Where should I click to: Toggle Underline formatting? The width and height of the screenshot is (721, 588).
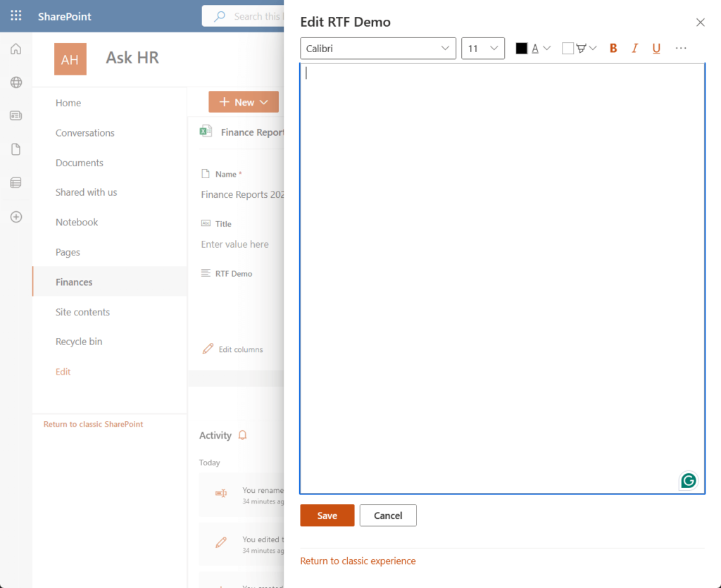click(656, 49)
